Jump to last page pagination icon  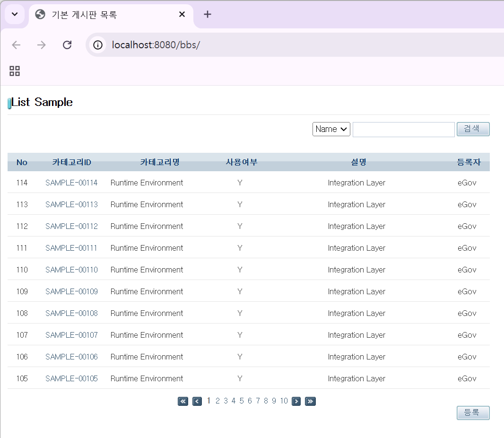pyautogui.click(x=310, y=402)
